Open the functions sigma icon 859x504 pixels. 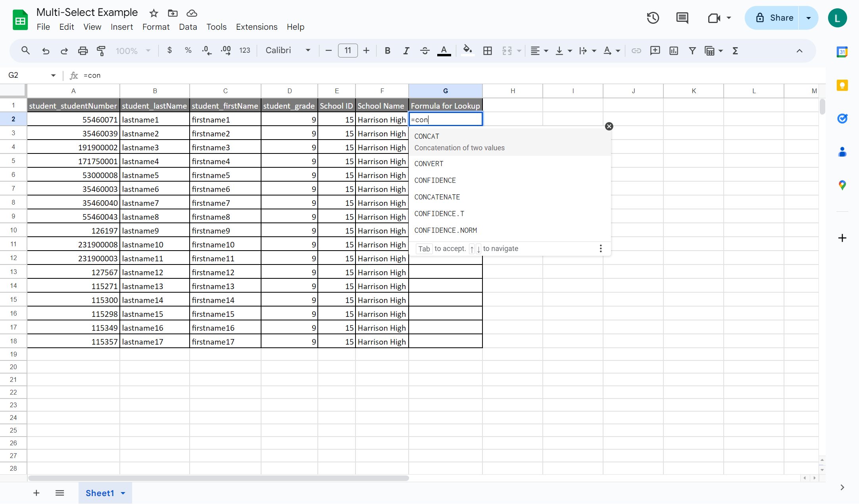tap(735, 51)
